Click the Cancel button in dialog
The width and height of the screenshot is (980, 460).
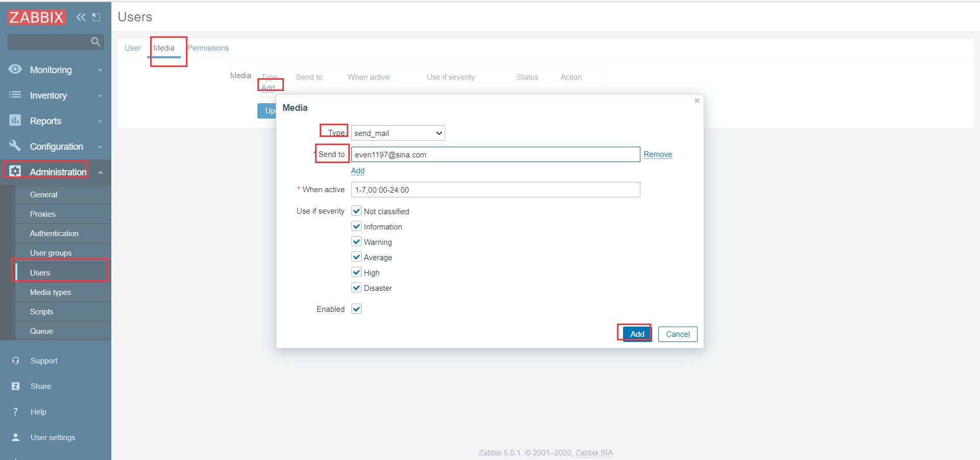[x=678, y=334]
